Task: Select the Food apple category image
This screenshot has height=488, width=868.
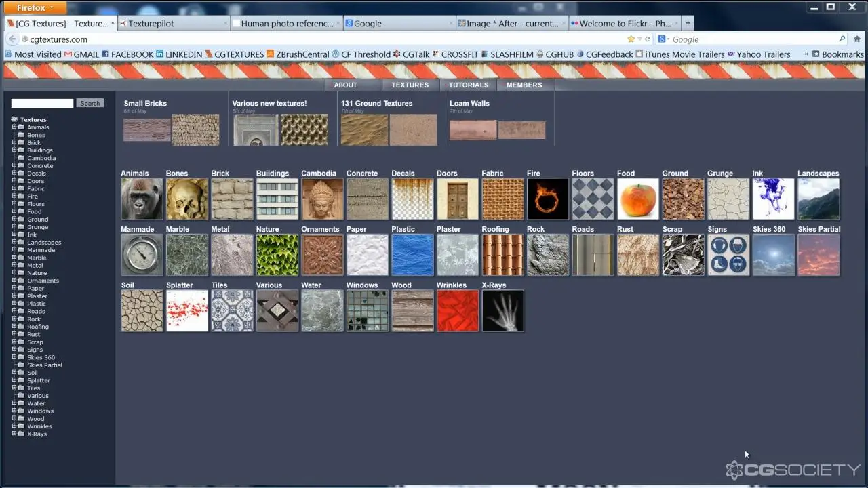Action: pos(638,199)
